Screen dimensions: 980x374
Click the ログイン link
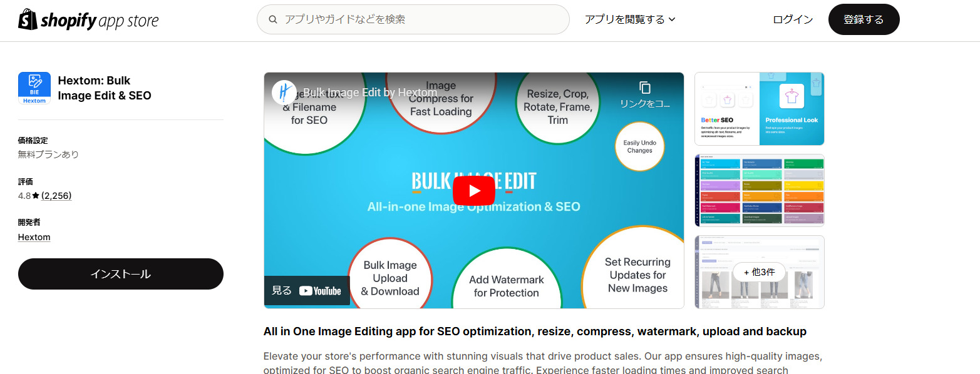[x=793, y=19]
